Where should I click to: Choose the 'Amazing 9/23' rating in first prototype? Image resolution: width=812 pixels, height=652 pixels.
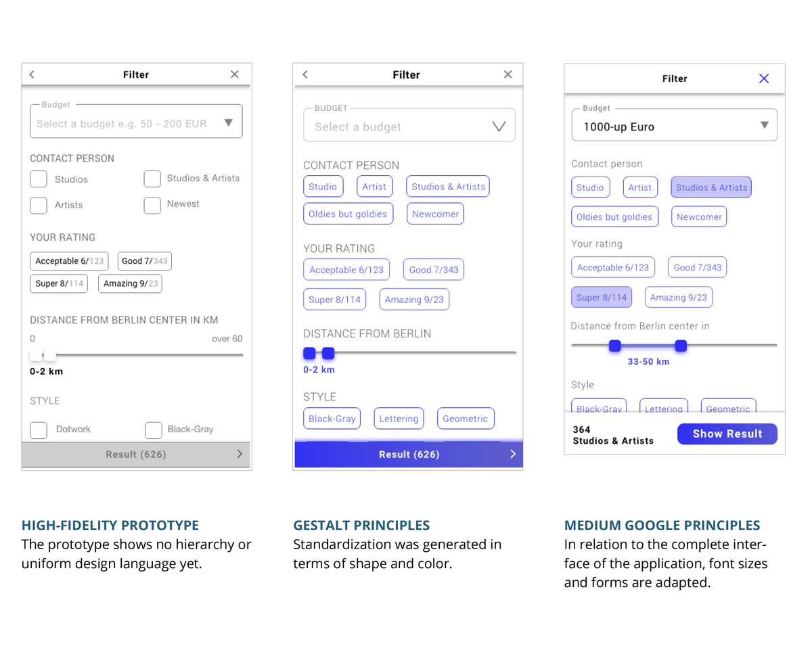tap(130, 283)
